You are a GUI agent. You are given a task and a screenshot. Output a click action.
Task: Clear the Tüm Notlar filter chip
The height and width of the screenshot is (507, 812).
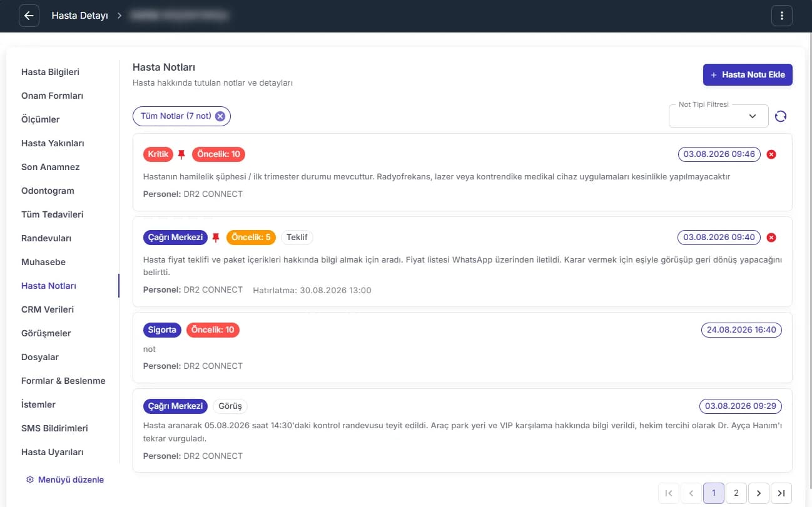220,116
